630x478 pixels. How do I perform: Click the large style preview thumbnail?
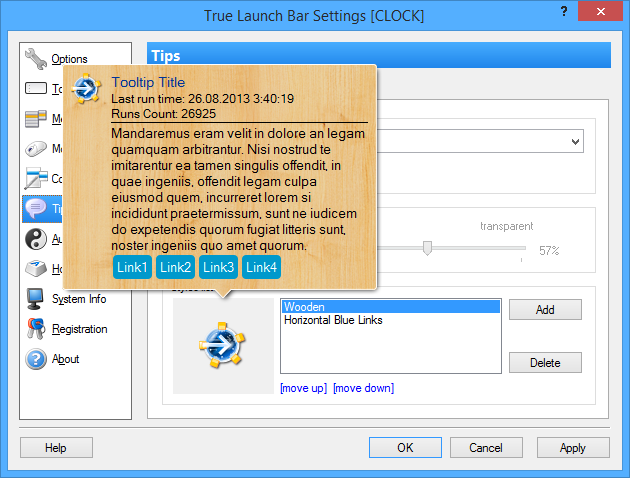point(223,345)
